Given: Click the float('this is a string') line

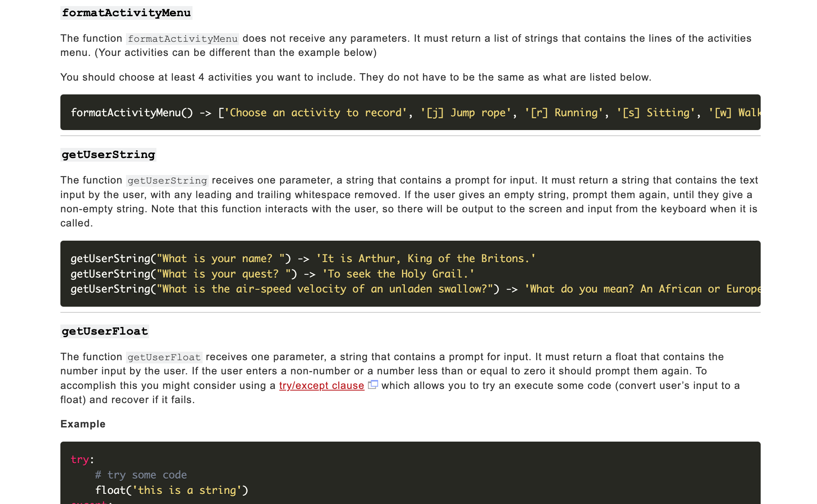Looking at the screenshot, I should click(x=171, y=490).
